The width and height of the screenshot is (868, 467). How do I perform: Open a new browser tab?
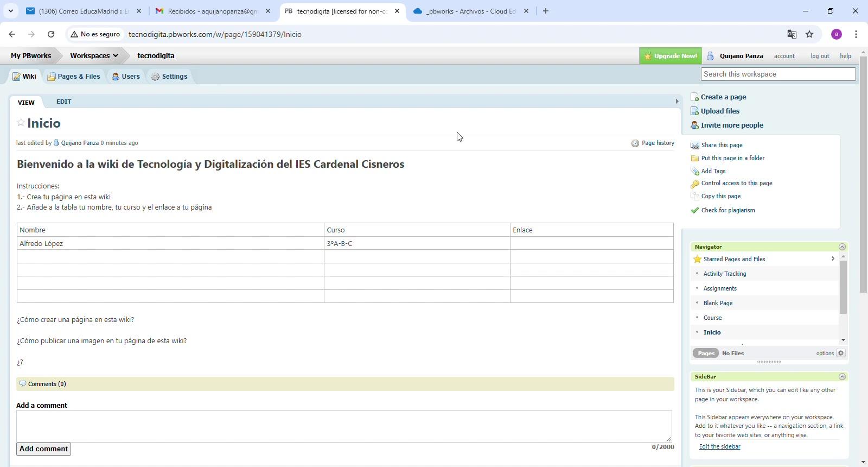[546, 11]
